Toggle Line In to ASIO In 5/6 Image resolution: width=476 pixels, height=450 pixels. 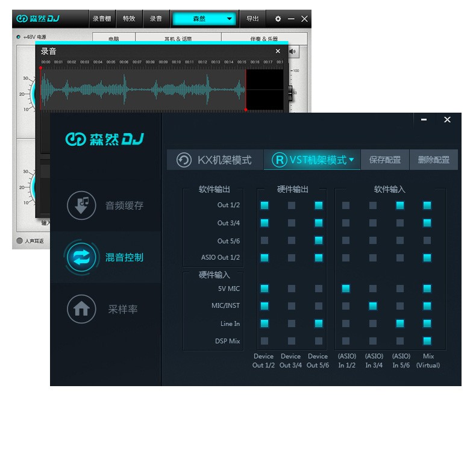[x=400, y=323]
